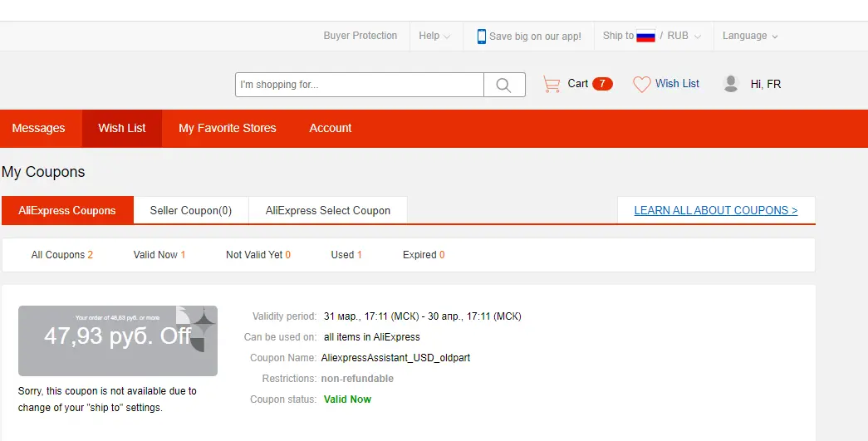Focus the I'm shopping for search field
The height and width of the screenshot is (441, 868).
[x=360, y=85]
